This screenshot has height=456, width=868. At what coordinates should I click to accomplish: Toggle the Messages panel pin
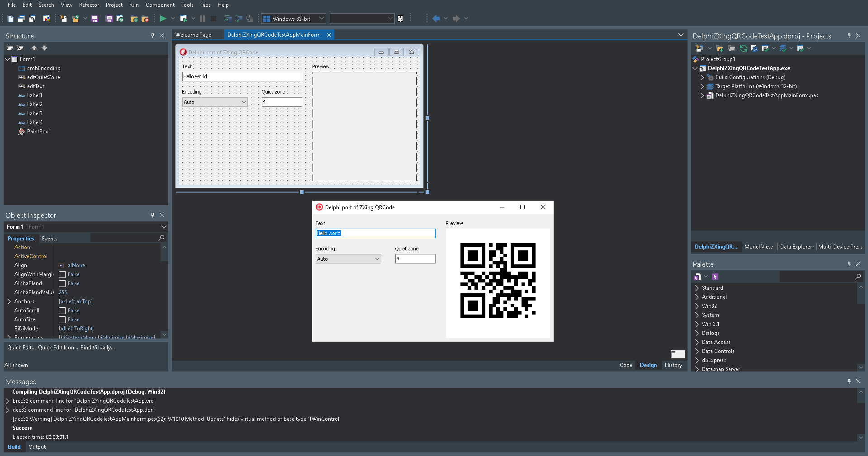[849, 381]
